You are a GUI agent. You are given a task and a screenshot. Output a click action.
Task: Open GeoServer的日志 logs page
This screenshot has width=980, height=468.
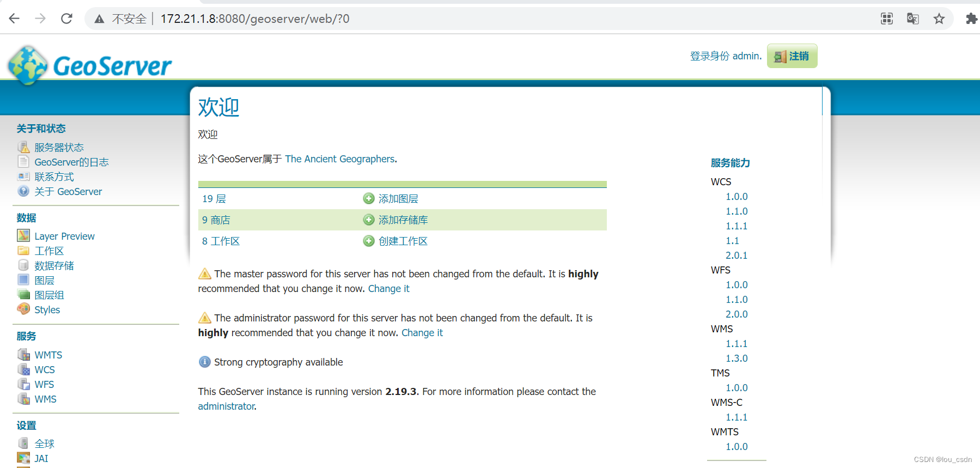71,162
